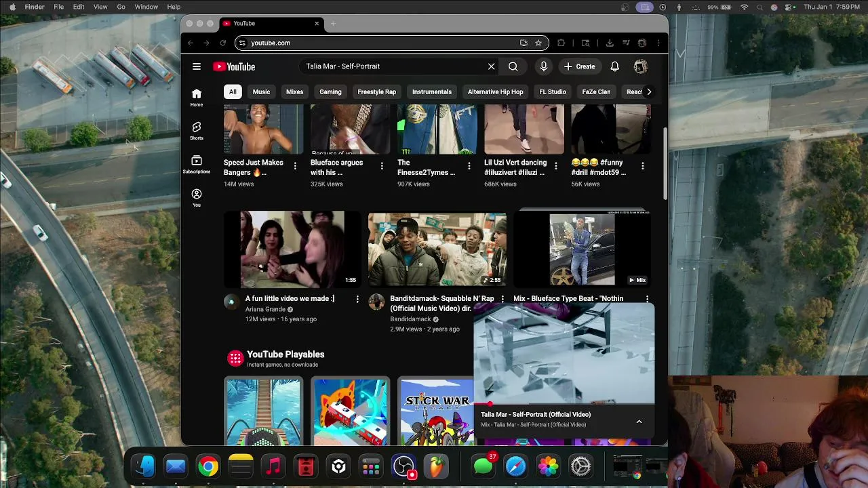Open Chrome extensions puzzle icon
Image resolution: width=868 pixels, height=488 pixels.
coord(561,43)
